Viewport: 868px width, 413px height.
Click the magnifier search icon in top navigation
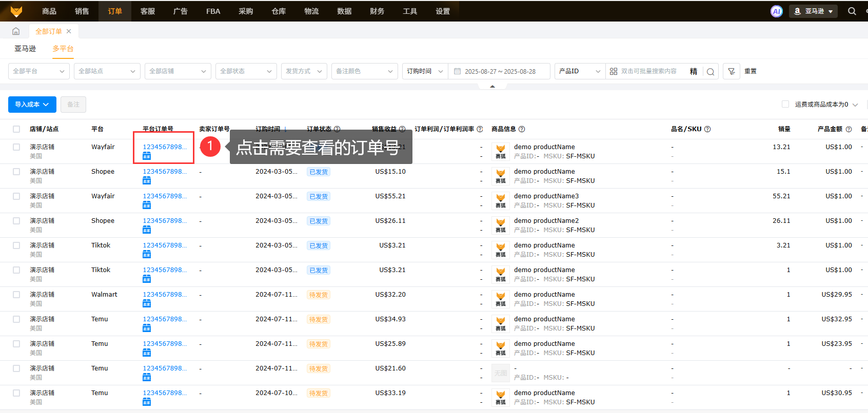tap(852, 11)
